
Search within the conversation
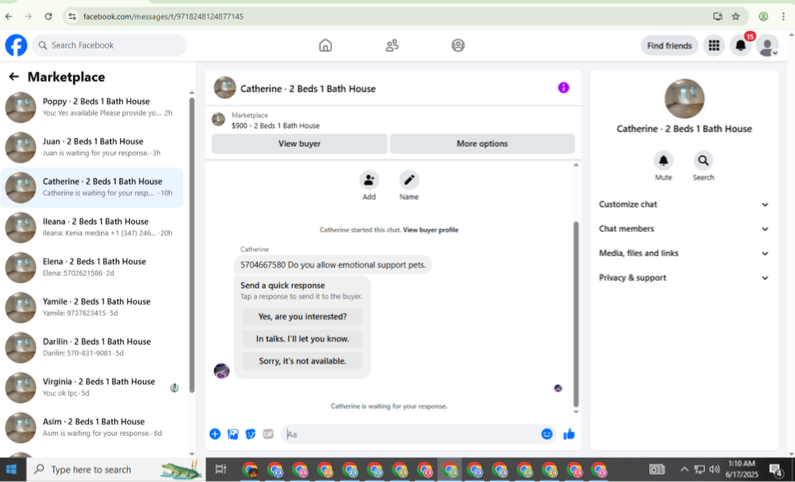(x=703, y=161)
